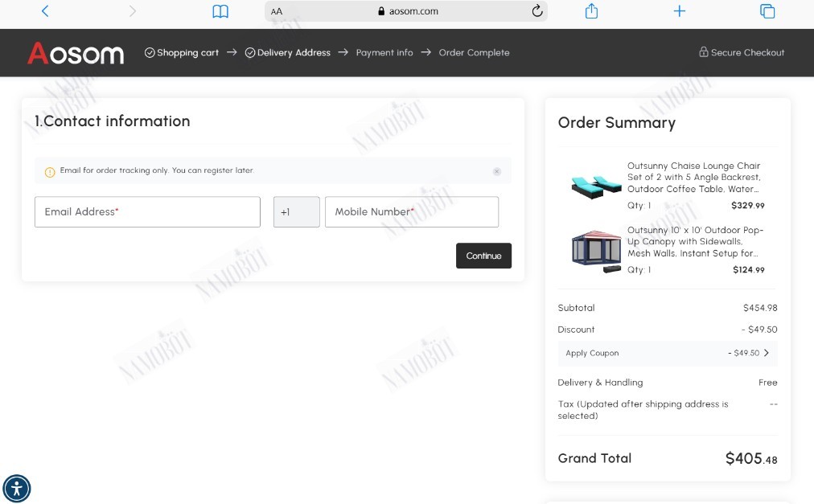
Task: Click the $124.99 canopy price
Action: coord(749,270)
